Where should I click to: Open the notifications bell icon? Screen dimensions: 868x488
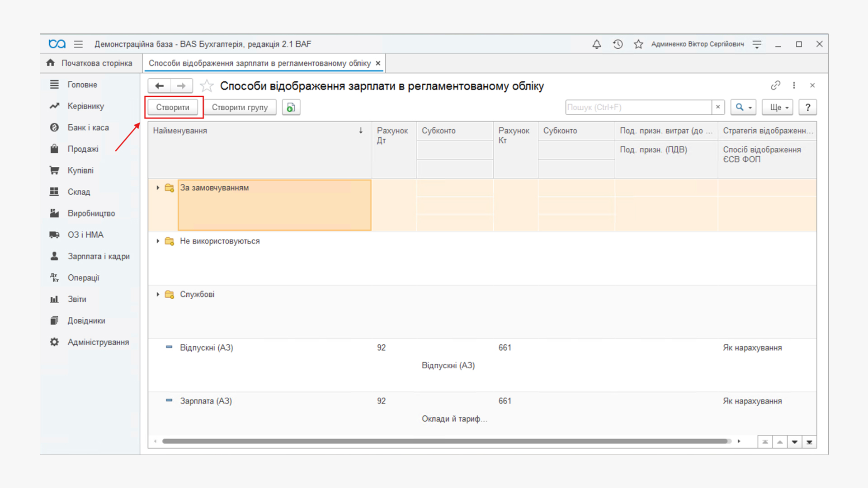pyautogui.click(x=597, y=44)
